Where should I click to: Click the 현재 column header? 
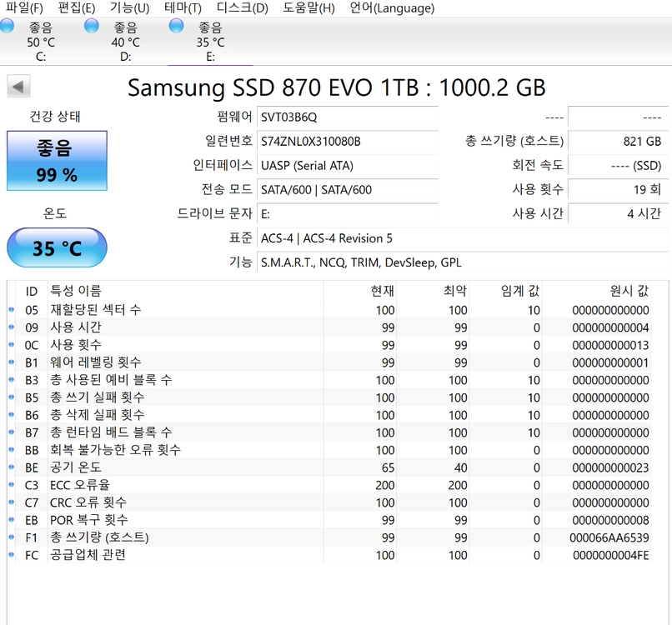point(360,291)
